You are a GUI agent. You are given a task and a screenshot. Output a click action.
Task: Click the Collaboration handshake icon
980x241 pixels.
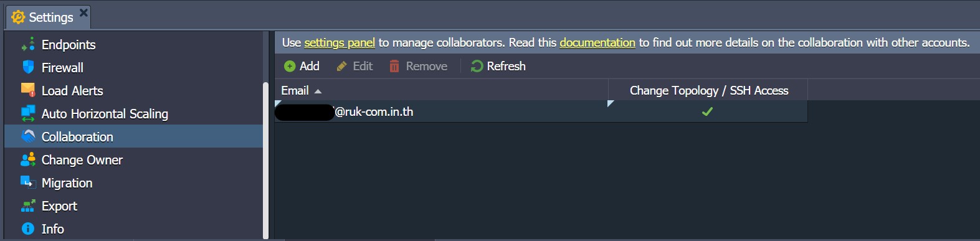point(28,136)
